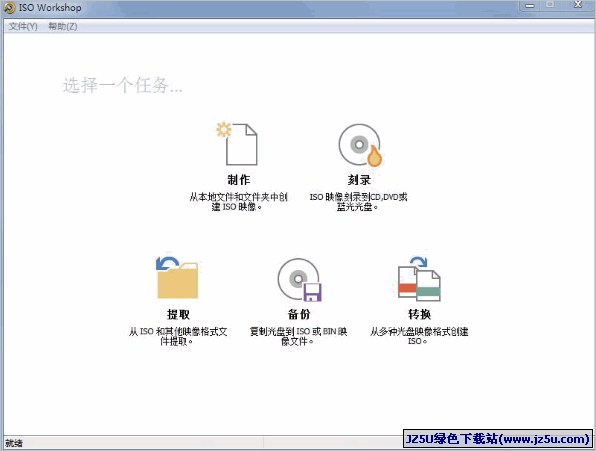Viewport: 596px width, 451px height.
Task: Select the 转换 task label
Action: [419, 314]
